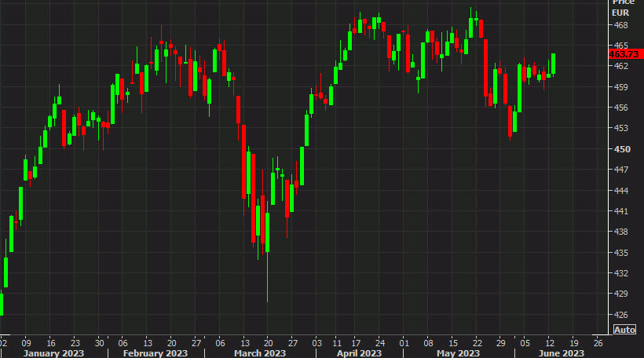Select the bold 450 price axis label
Image resolution: width=644 pixels, height=358 pixels.
pyautogui.click(x=622, y=149)
